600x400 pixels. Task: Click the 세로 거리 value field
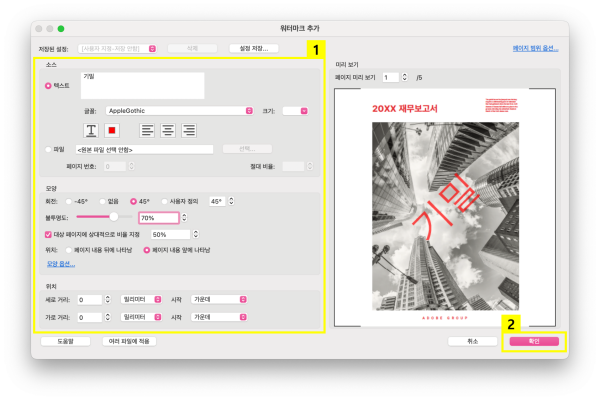[x=90, y=300]
